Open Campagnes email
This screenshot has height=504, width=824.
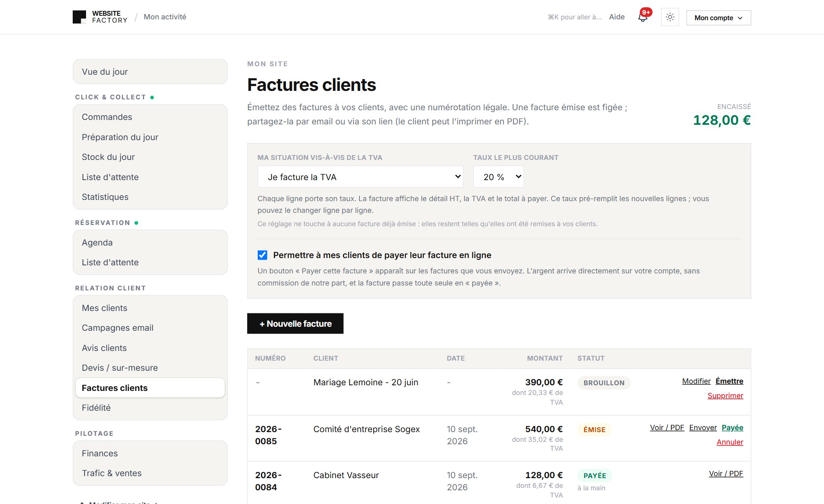150,328
